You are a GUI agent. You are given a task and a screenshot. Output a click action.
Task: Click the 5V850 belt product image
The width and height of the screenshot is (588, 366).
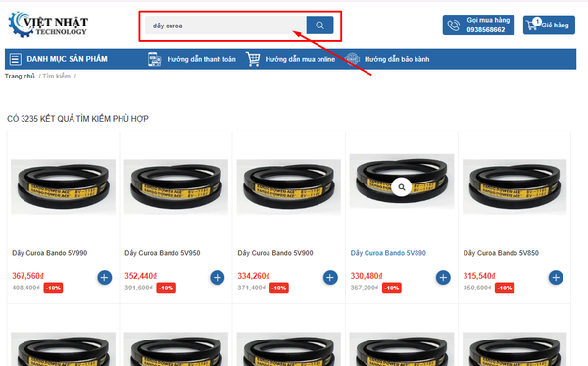[514, 187]
